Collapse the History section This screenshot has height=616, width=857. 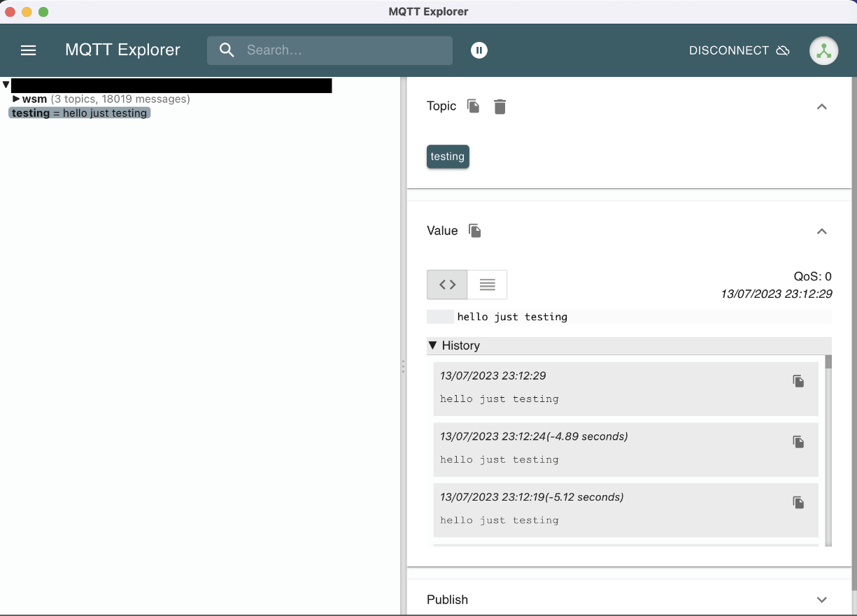(x=433, y=345)
